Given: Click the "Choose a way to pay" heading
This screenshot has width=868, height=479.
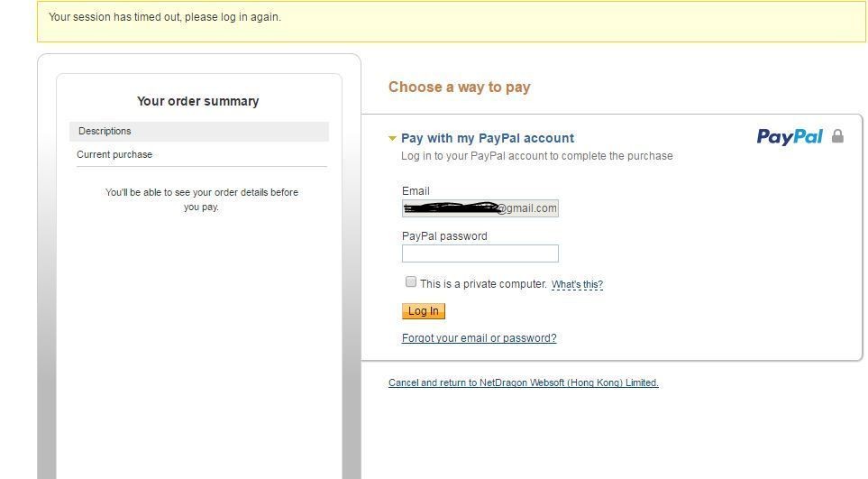Looking at the screenshot, I should point(459,88).
